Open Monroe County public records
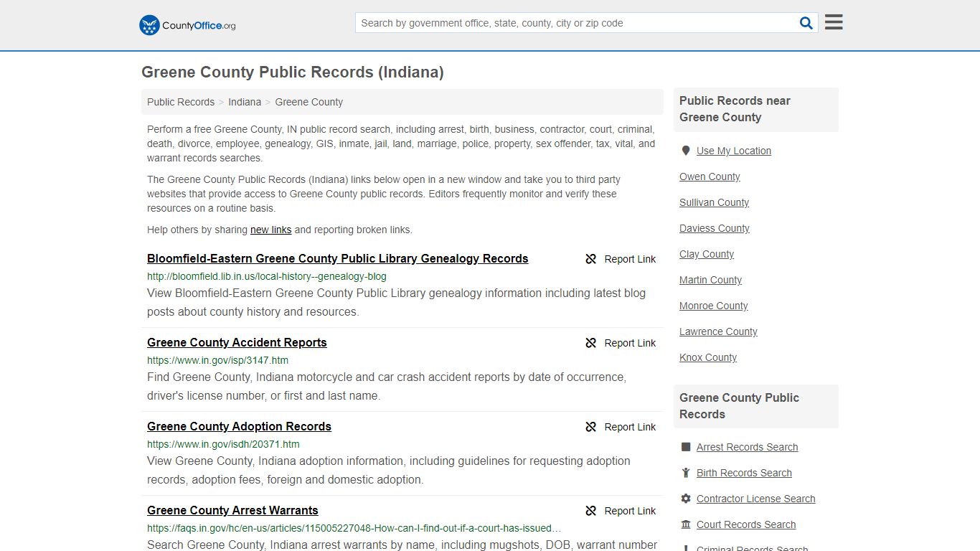 pyautogui.click(x=713, y=306)
